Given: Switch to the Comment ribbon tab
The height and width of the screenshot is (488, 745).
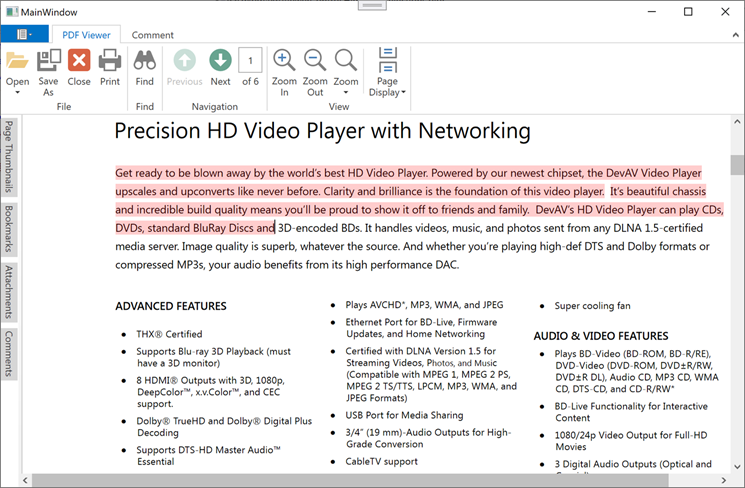Looking at the screenshot, I should click(153, 35).
